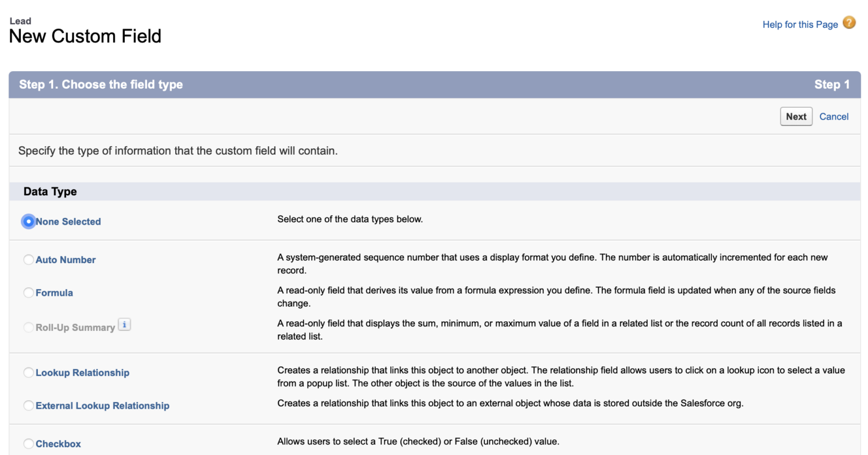Select the Lookup Relationship radio button
Screen dimensions: 868x455
(x=28, y=373)
